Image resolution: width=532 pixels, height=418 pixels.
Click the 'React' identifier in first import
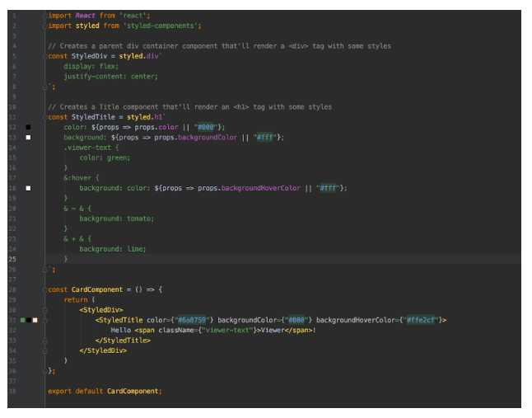[85, 16]
